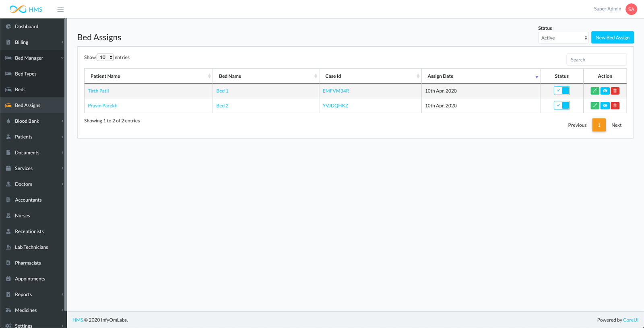644x328 pixels.
Task: Open the show entries count dropdown
Action: point(105,58)
